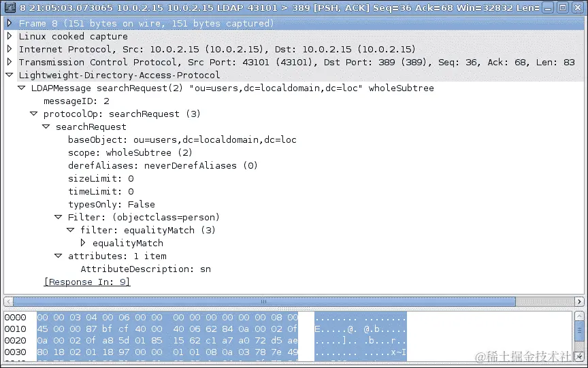
Task: Click hex offset 0010 row label
Action: point(16,329)
